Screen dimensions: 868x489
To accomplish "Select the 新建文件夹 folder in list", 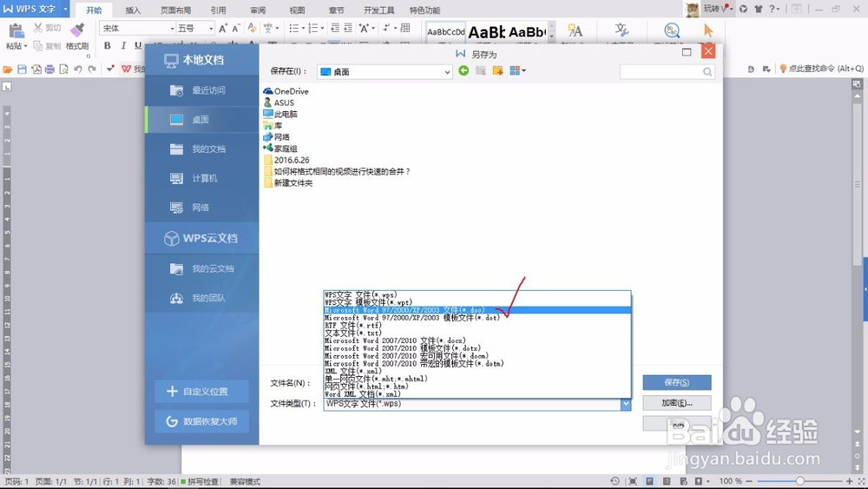I will click(x=288, y=182).
